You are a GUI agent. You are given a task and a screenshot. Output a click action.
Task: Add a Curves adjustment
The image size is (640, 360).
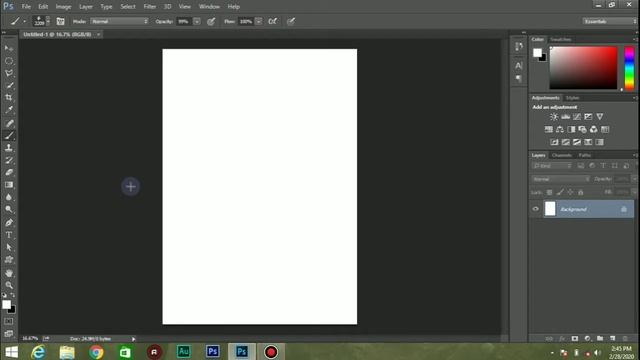[577, 117]
